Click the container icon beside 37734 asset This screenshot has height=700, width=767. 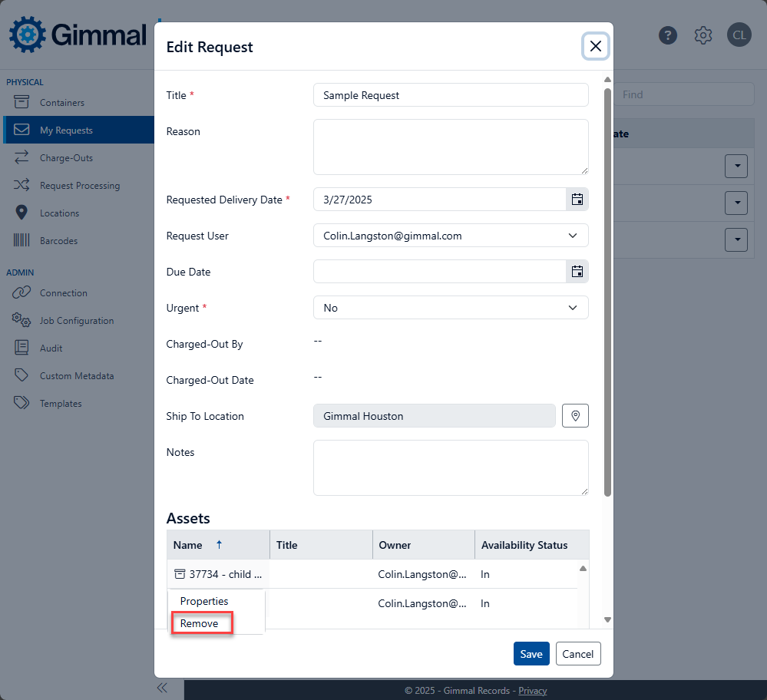coord(180,574)
